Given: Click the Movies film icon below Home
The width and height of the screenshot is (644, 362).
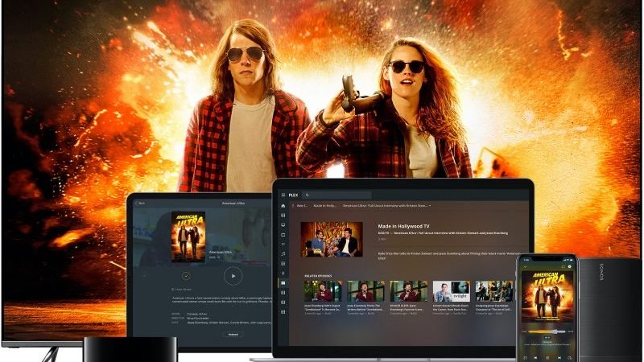Looking at the screenshot, I should click(283, 216).
